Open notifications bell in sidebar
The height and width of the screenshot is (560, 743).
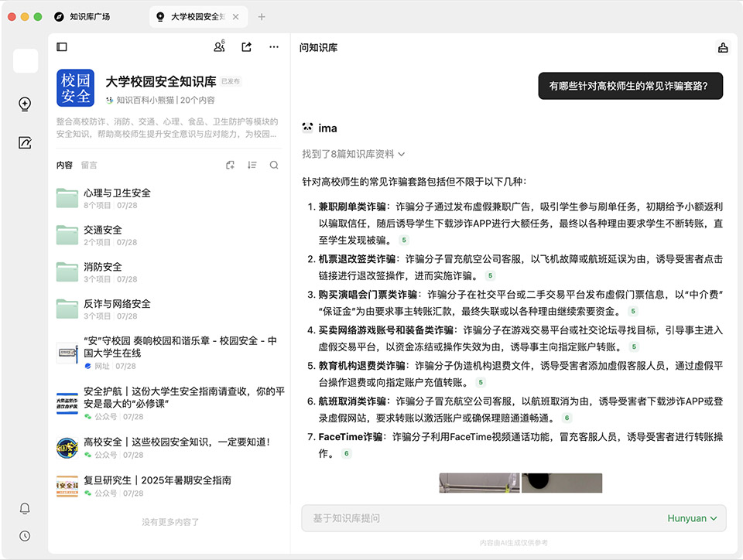[25, 508]
